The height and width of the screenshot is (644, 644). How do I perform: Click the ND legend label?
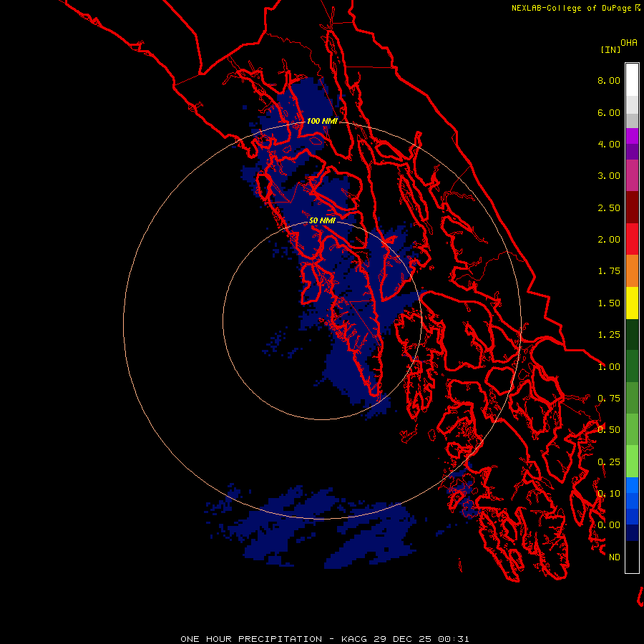[x=615, y=557]
